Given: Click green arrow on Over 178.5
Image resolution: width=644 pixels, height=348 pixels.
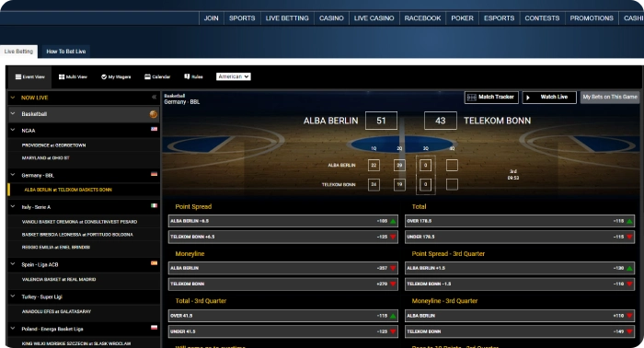Looking at the screenshot, I should pos(629,222).
